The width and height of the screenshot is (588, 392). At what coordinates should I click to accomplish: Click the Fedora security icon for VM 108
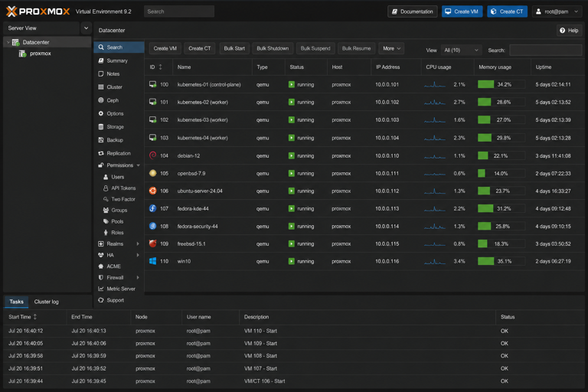tap(152, 226)
